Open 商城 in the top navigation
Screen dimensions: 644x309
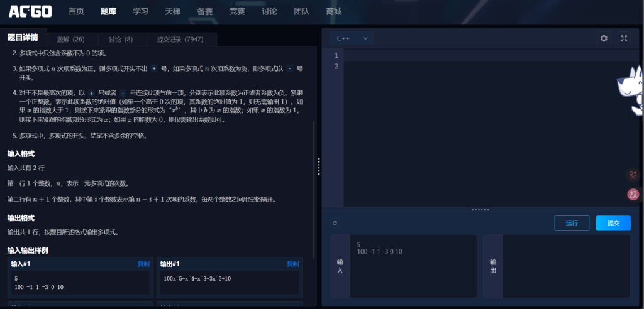tap(334, 11)
